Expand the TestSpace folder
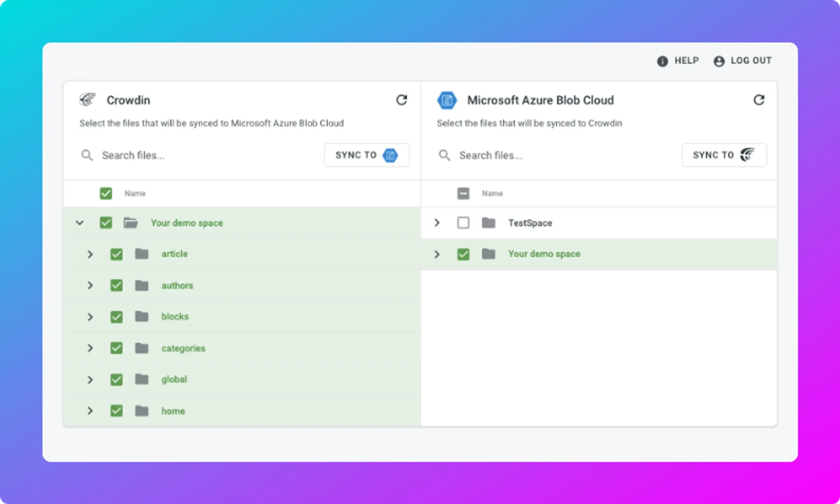Image resolution: width=840 pixels, height=504 pixels. [x=437, y=223]
